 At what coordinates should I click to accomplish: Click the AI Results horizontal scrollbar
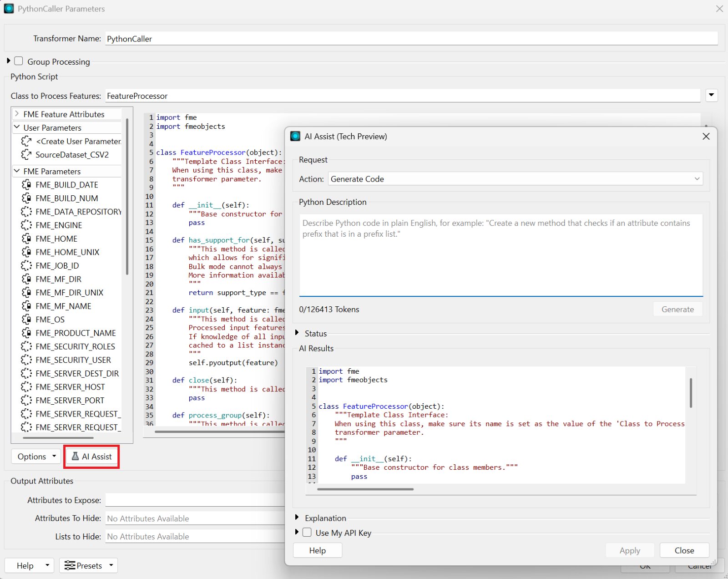coord(365,489)
